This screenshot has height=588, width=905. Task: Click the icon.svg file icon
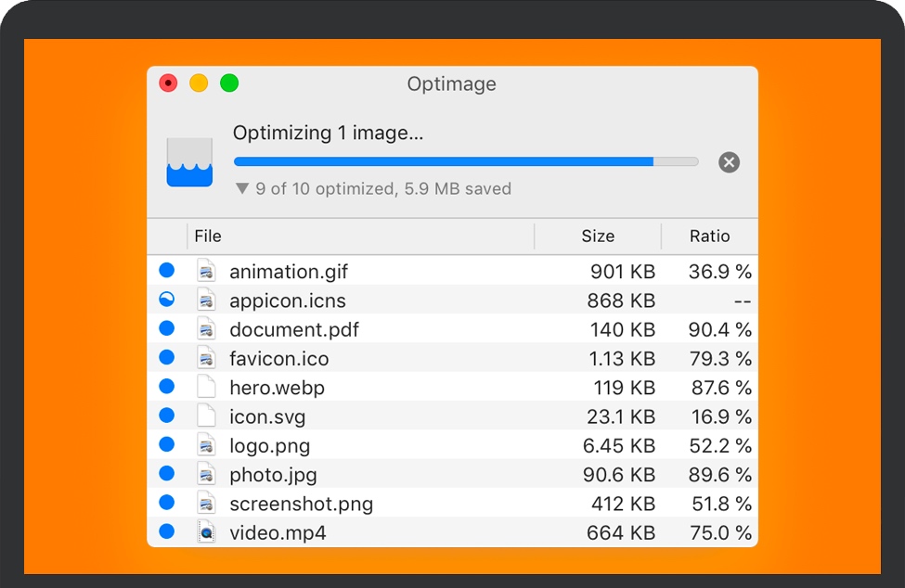pos(206,415)
